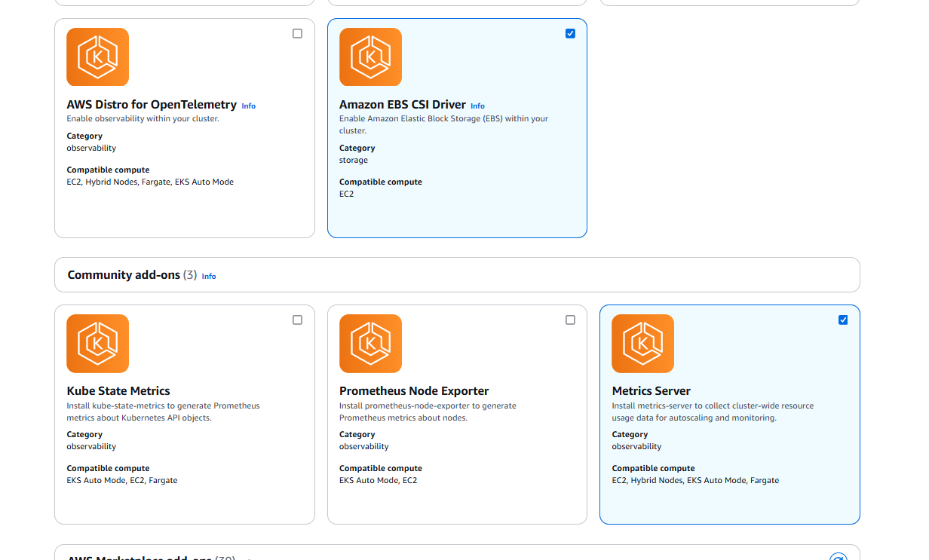Click the Metrics Server add-on icon
929x560 pixels.
pyautogui.click(x=642, y=344)
